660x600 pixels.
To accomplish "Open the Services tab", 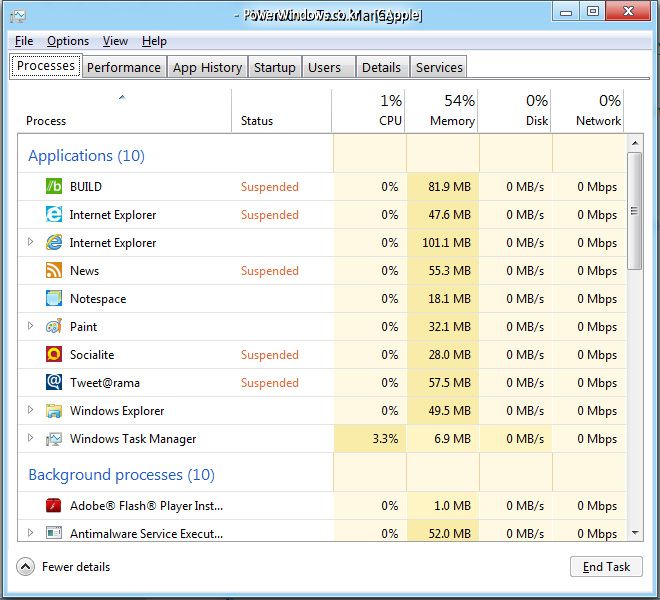I will tap(439, 67).
